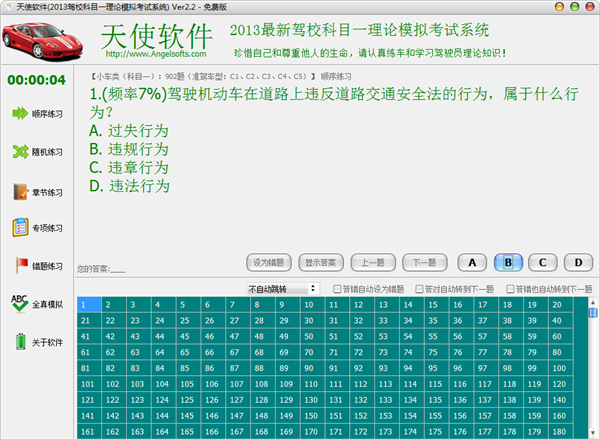The height and width of the screenshot is (440, 600).
Task: Choose answer C button
Action: pyautogui.click(x=543, y=262)
